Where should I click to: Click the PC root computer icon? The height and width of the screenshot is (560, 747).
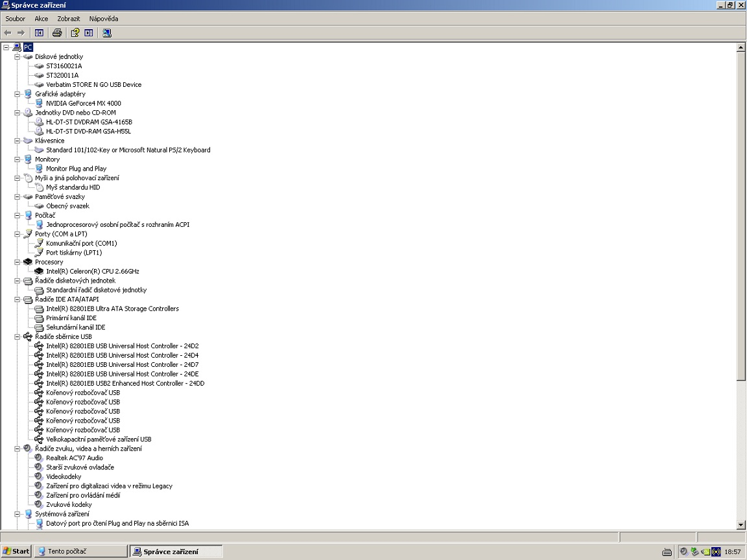tap(17, 47)
